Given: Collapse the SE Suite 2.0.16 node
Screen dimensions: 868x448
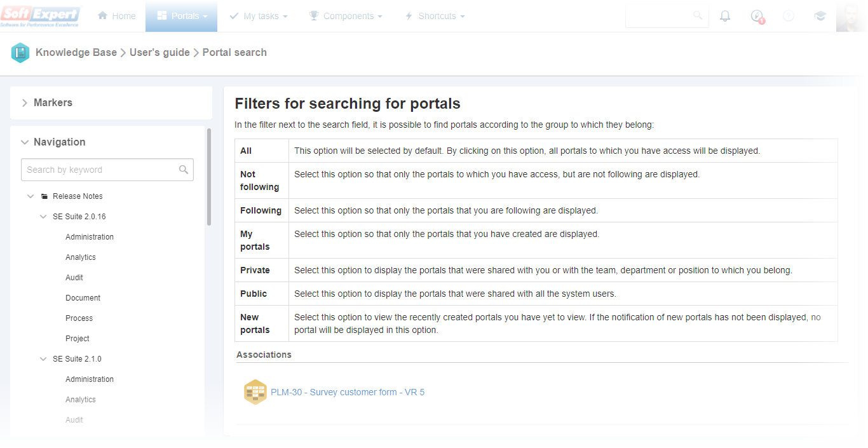Looking at the screenshot, I should 43,217.
